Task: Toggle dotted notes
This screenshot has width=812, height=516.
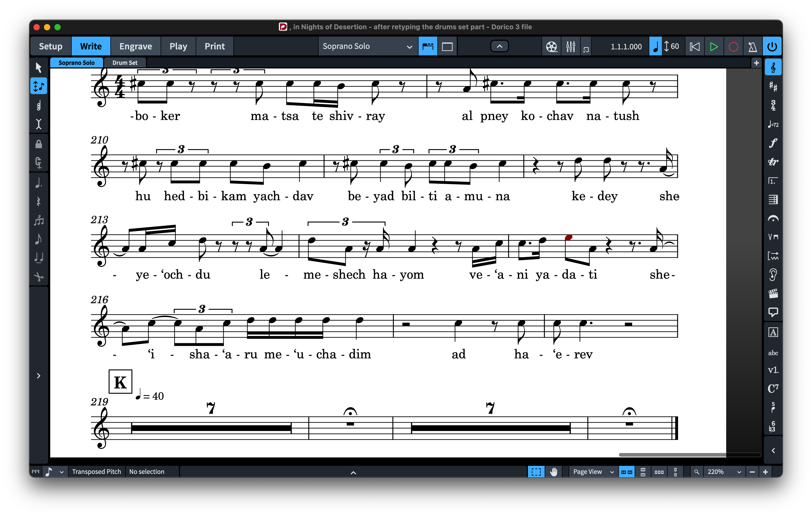Action: (x=38, y=183)
